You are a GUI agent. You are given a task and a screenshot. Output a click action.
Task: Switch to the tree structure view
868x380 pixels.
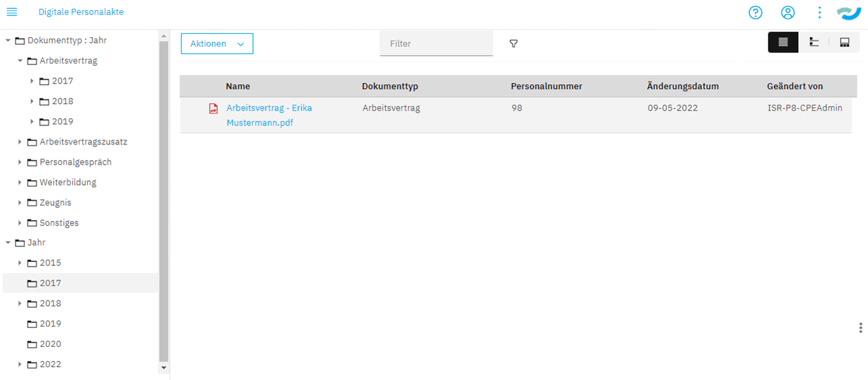click(815, 43)
